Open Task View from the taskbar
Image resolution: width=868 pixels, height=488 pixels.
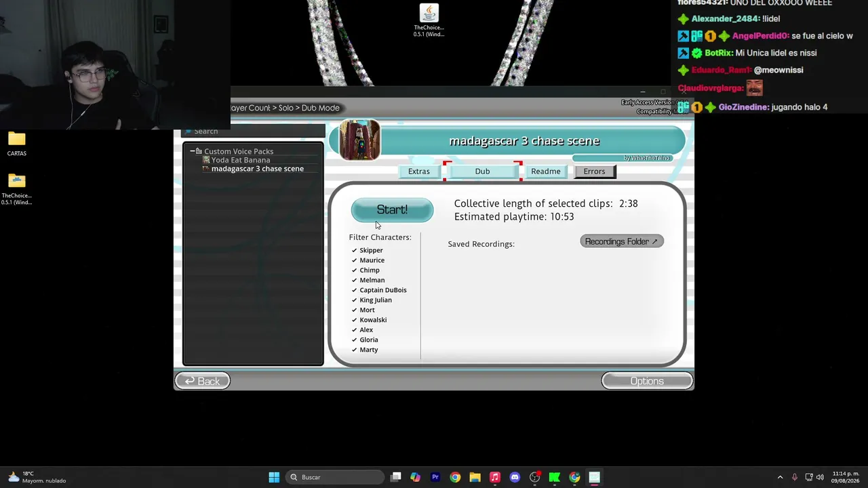click(396, 477)
